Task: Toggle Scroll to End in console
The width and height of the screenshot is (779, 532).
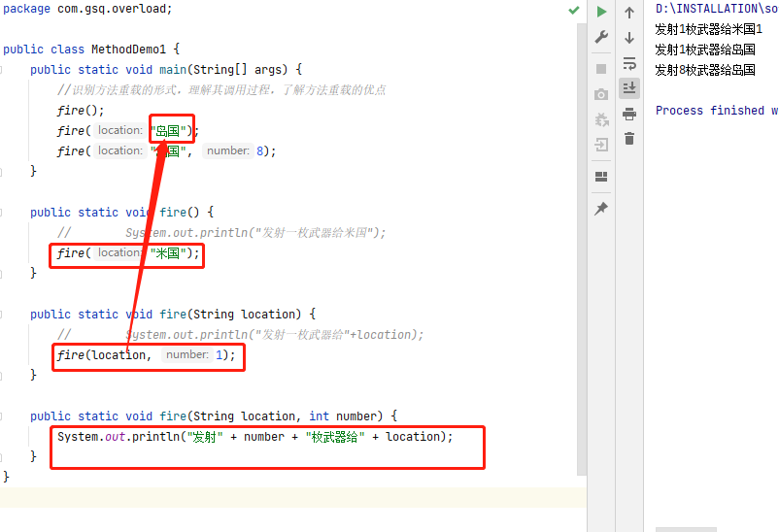Action: (x=629, y=88)
